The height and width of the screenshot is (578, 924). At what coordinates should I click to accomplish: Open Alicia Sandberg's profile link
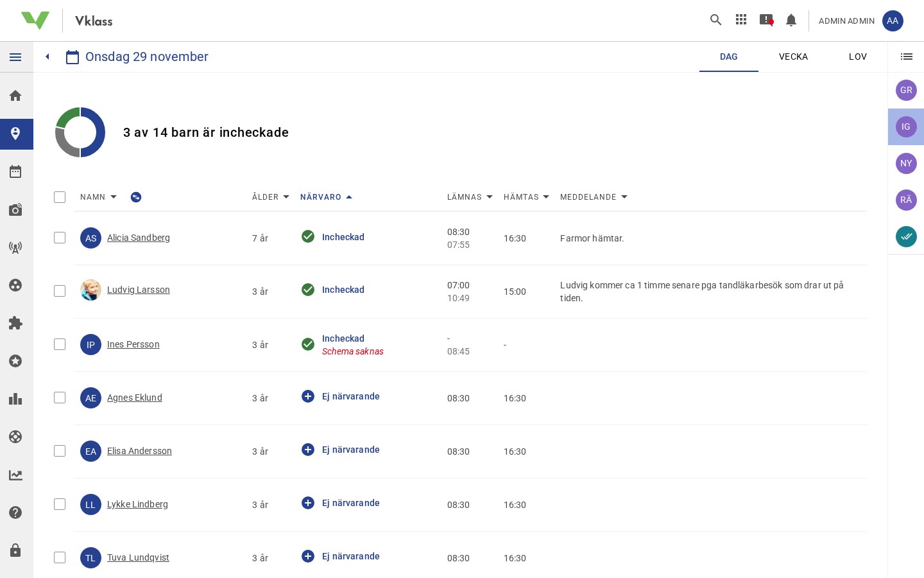point(139,238)
